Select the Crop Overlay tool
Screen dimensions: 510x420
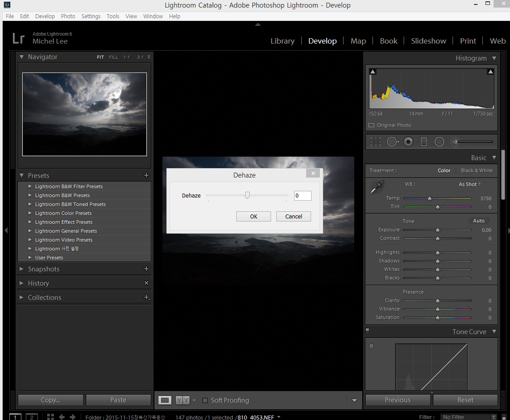pyautogui.click(x=376, y=142)
